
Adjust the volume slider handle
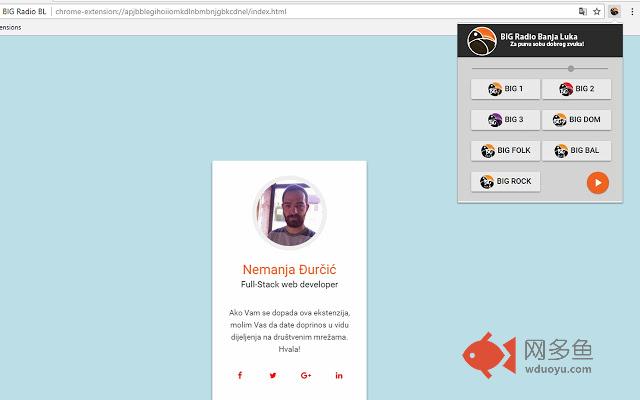[571, 69]
